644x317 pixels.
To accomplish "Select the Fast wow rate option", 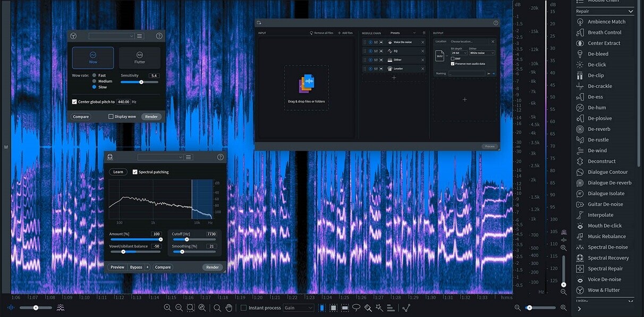I will pos(95,76).
